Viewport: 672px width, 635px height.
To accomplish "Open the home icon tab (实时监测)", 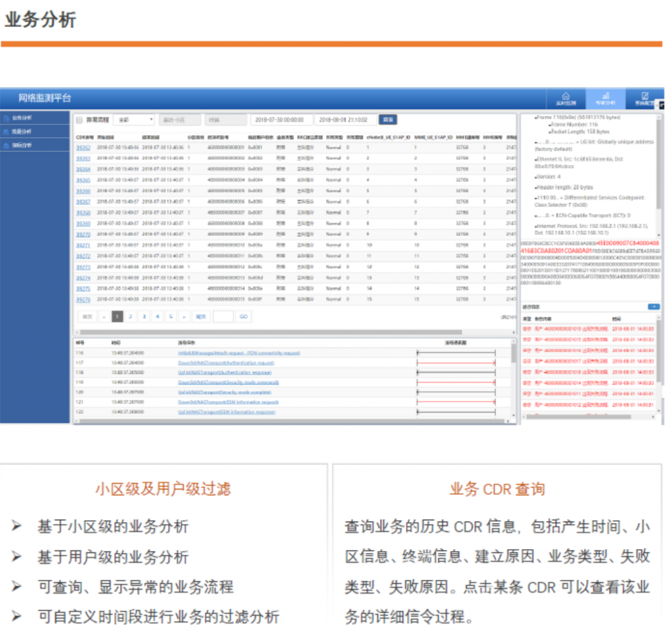I will click(x=566, y=99).
